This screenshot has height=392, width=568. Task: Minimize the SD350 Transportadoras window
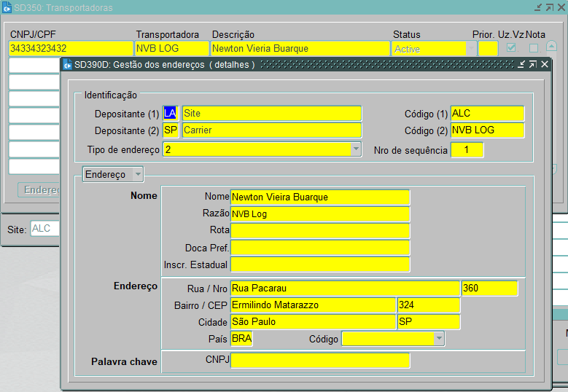(538, 7)
